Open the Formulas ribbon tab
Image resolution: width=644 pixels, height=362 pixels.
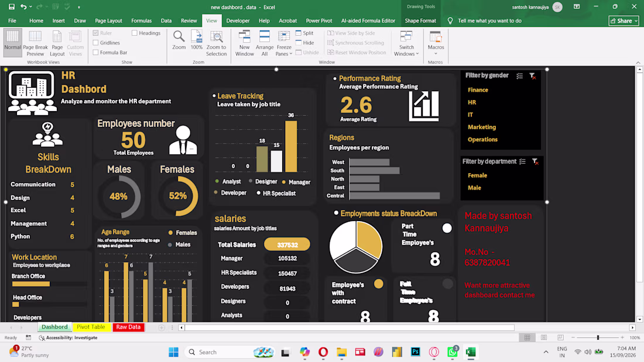pos(141,20)
